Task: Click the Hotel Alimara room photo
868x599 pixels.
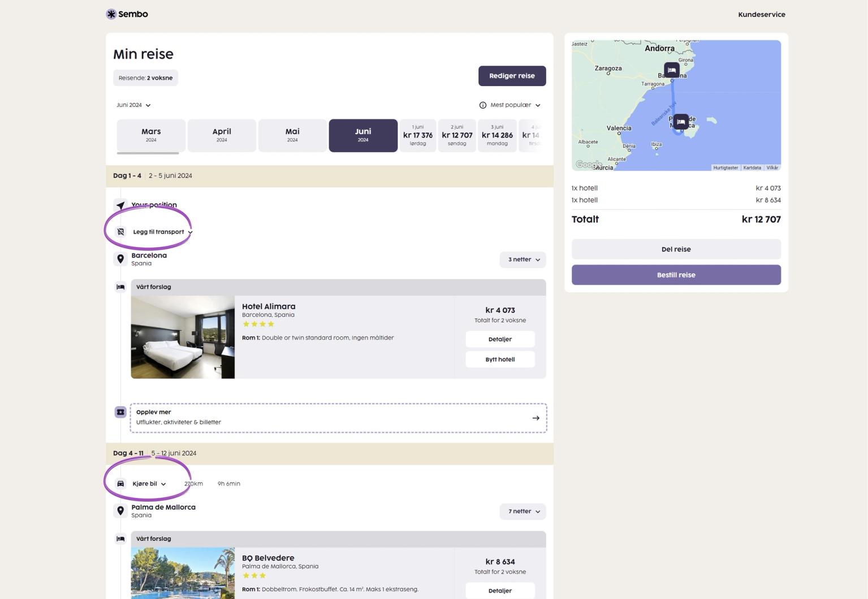Action: (x=183, y=337)
